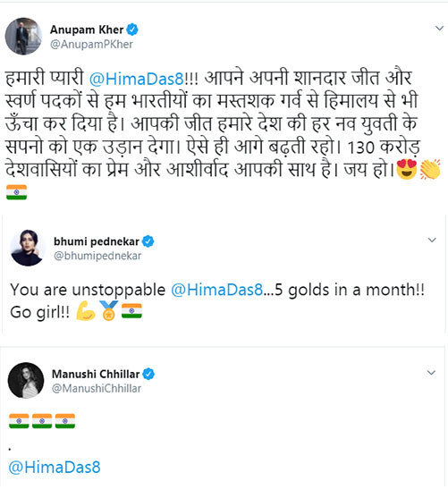Open @HimaDas8 mention in Hindi tweet
Image resolution: width=448 pixels, height=498 pixels.
pos(136,79)
